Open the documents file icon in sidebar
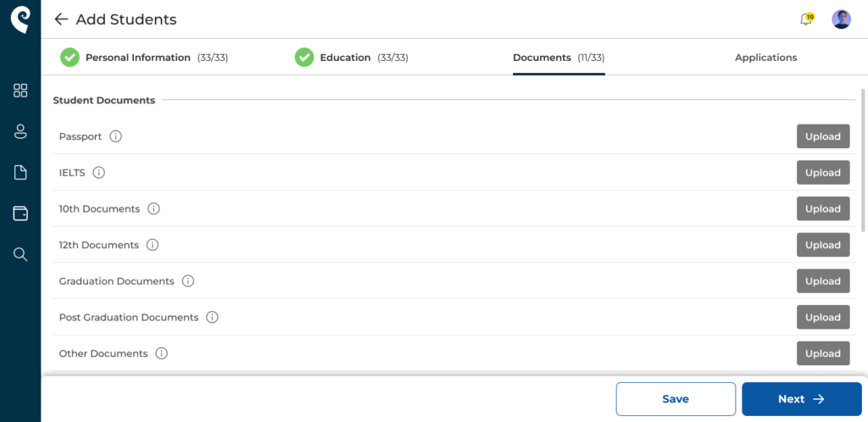The image size is (868, 422). [x=20, y=173]
